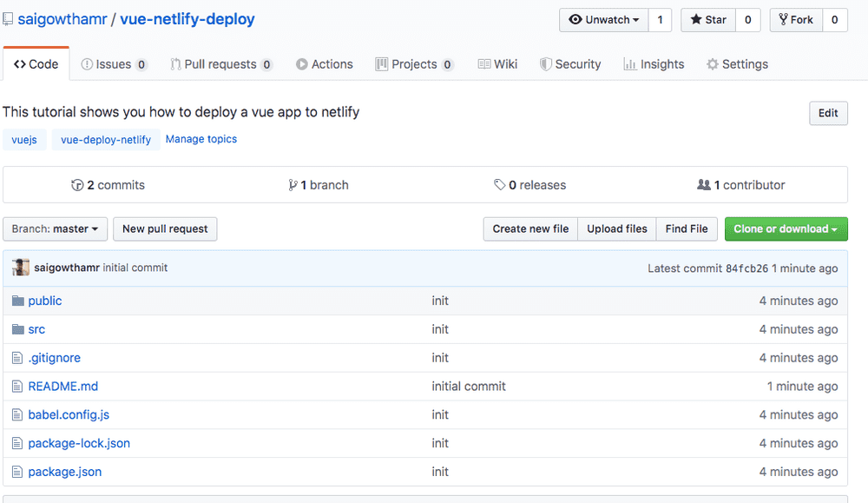
Task: Open the src folder
Action: pyautogui.click(x=36, y=329)
